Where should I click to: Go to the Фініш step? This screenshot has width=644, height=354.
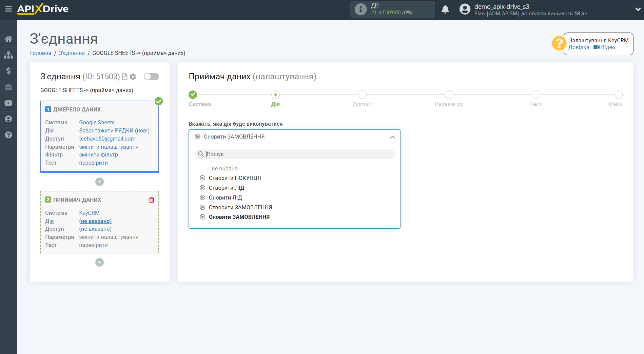pyautogui.click(x=618, y=95)
